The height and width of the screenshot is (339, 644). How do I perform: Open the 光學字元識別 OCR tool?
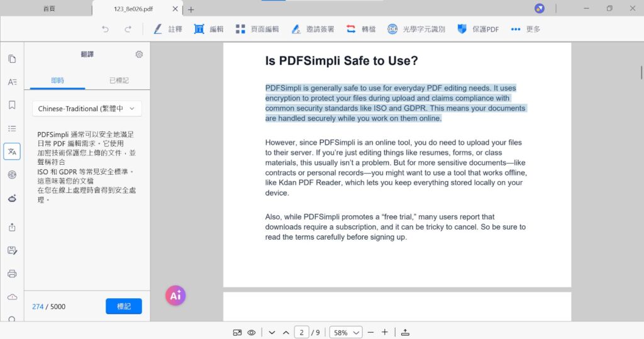pos(416,29)
